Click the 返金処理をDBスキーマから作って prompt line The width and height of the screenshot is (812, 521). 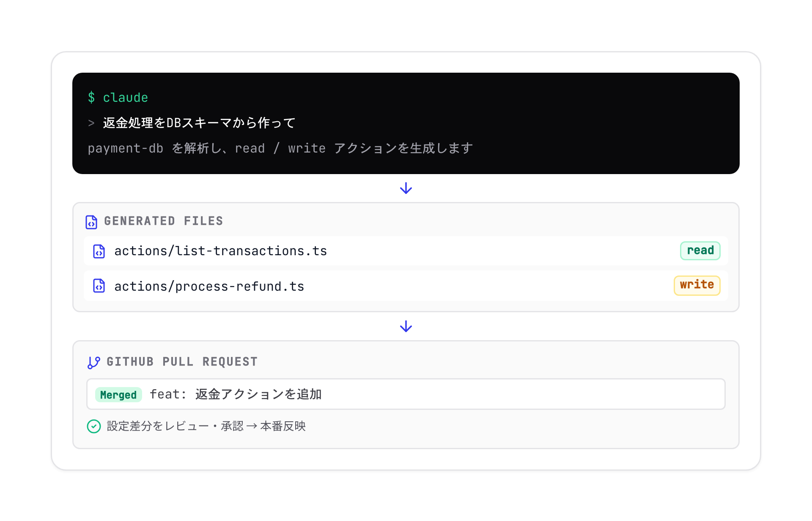[199, 123]
